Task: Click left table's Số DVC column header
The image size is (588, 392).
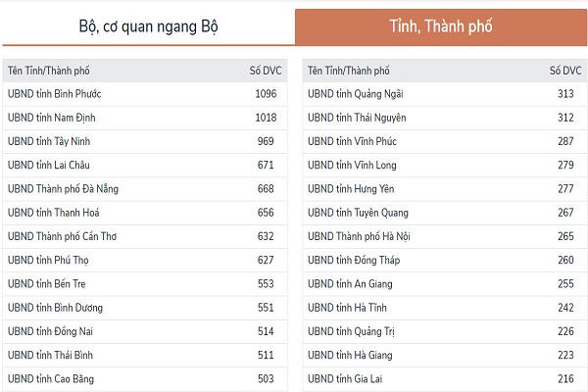Action: coord(265,71)
